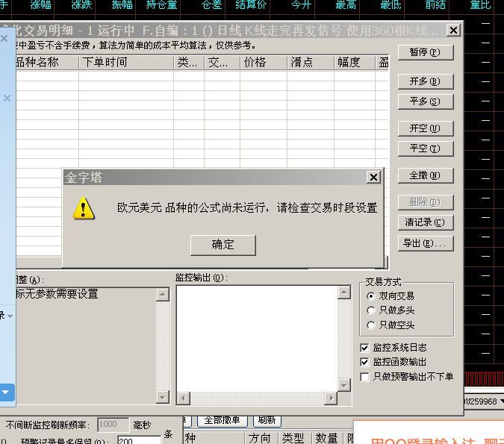Click the 数量 column header at bottom
This screenshot has width=504, height=444.
(x=326, y=439)
